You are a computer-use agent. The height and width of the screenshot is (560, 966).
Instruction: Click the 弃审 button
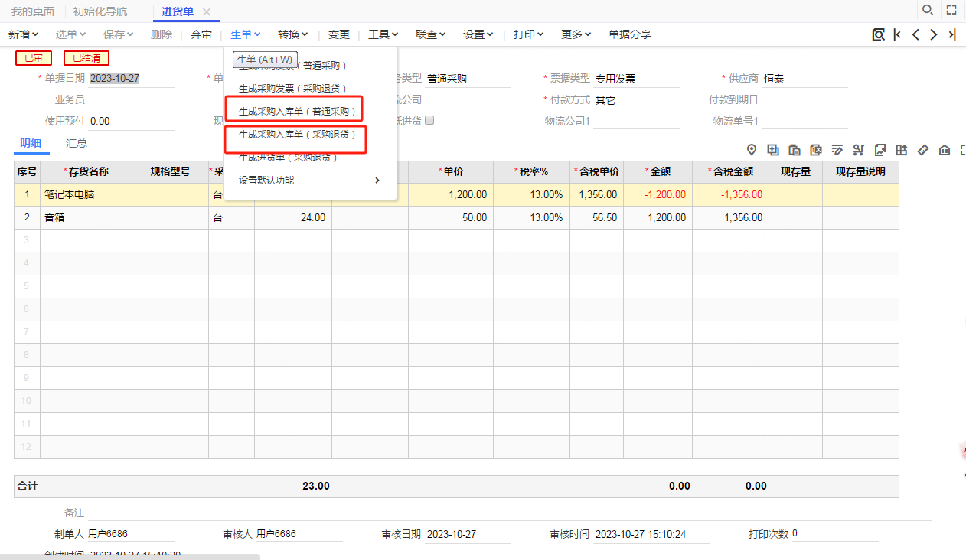tap(201, 34)
